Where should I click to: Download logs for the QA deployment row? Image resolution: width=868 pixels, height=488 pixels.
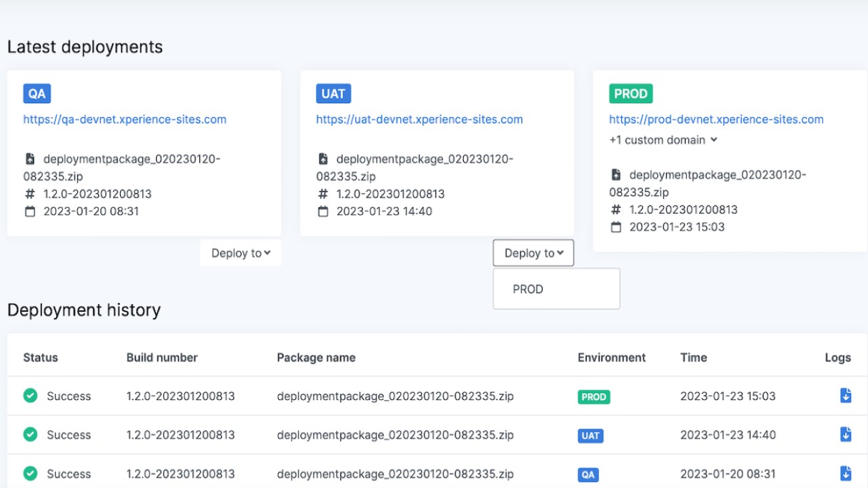coord(846,473)
